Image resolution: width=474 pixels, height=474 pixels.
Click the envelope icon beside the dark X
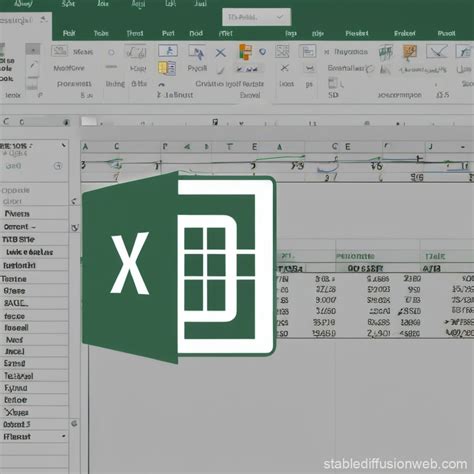[309, 68]
